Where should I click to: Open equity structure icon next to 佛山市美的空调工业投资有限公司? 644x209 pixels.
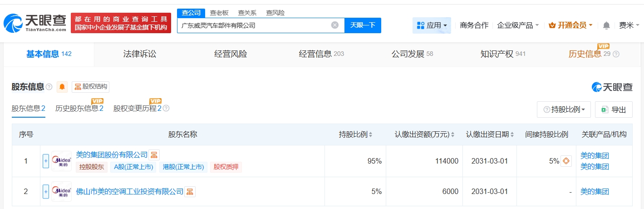click(x=190, y=192)
